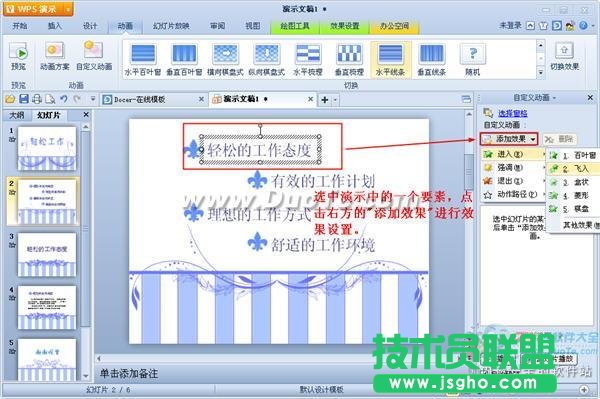The height and width of the screenshot is (399, 600).
Task: Expand the transition gallery more arrow
Action: pos(540,72)
